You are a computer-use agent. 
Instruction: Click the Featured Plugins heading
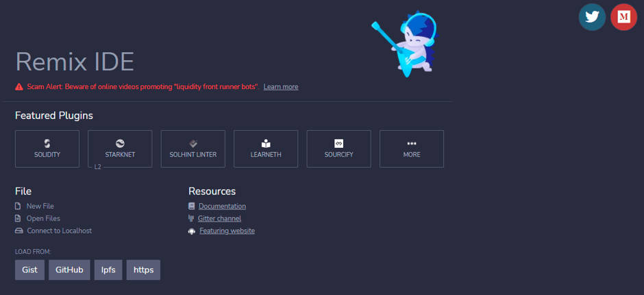pyautogui.click(x=54, y=116)
